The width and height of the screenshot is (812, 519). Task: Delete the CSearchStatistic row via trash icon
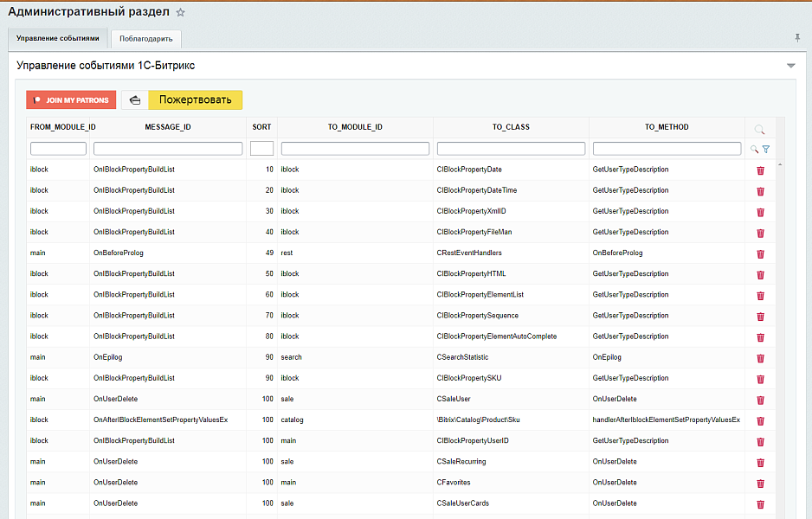[x=760, y=357]
